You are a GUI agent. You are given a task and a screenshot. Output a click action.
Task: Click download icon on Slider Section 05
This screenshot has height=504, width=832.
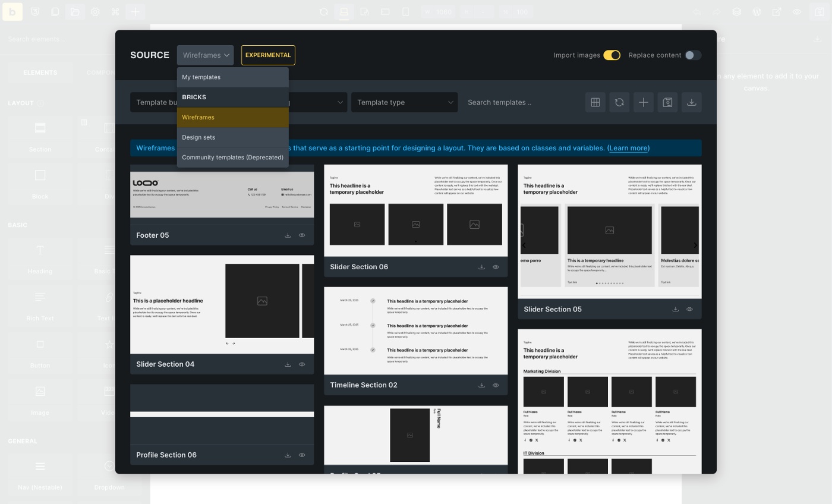675,309
